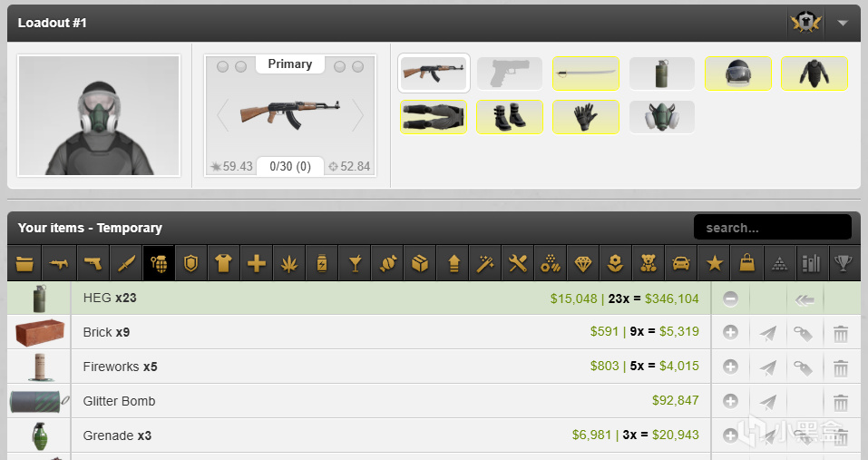This screenshot has width=868, height=460.
Task: Equip Brick with the plus button
Action: 730,332
